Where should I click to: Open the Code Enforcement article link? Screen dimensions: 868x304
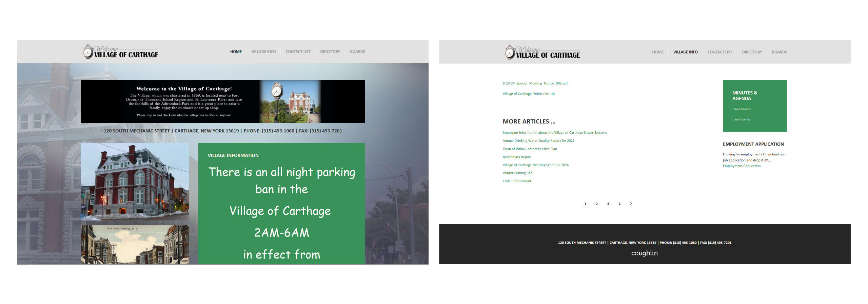click(517, 181)
